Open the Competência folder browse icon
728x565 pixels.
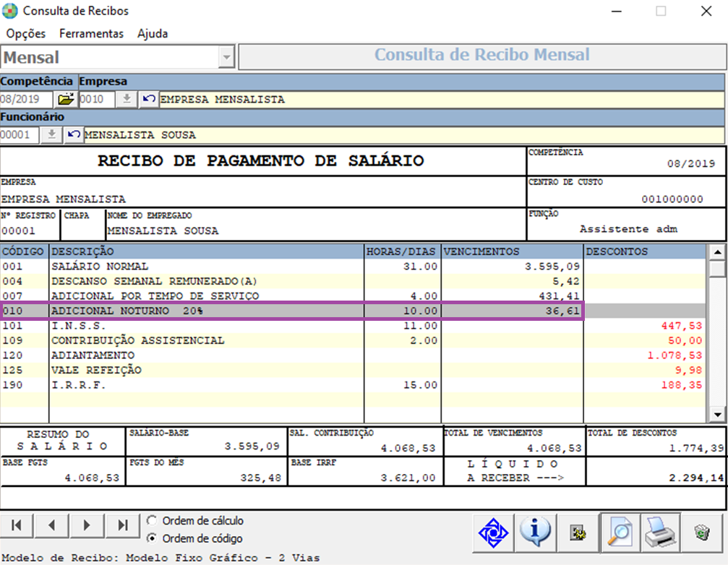coord(66,99)
